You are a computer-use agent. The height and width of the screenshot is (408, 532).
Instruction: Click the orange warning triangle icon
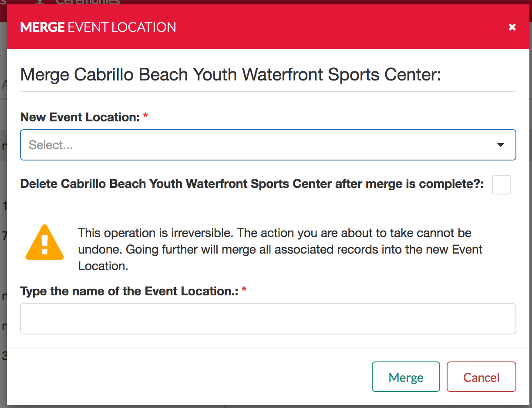coord(44,243)
